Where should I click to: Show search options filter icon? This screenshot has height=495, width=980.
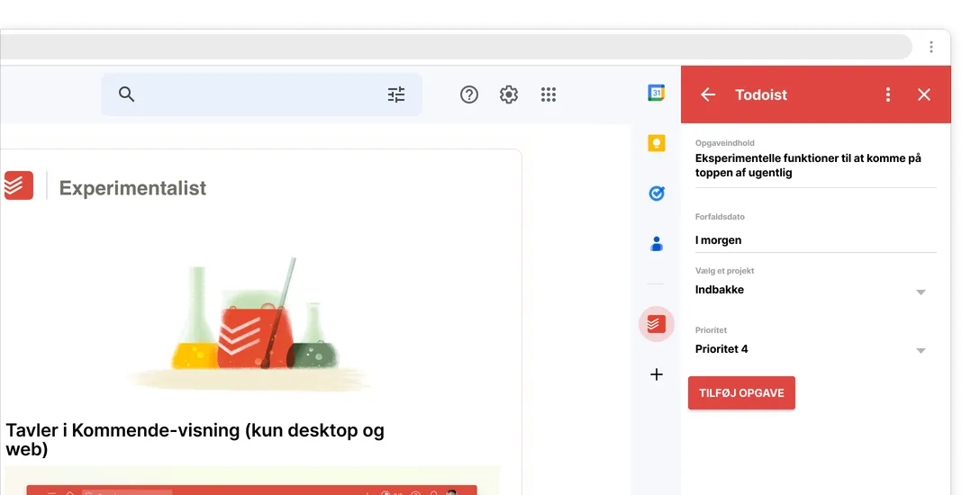(x=396, y=94)
